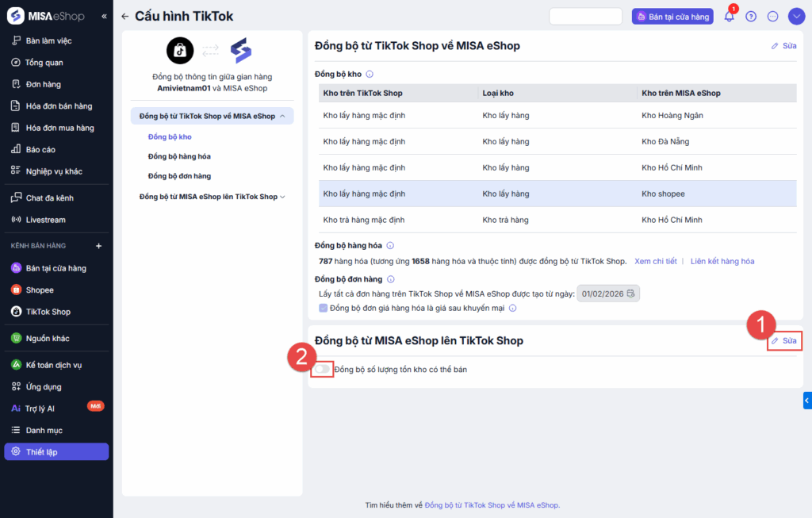Open the Livestream menu item
This screenshot has width=812, height=518.
coord(45,220)
